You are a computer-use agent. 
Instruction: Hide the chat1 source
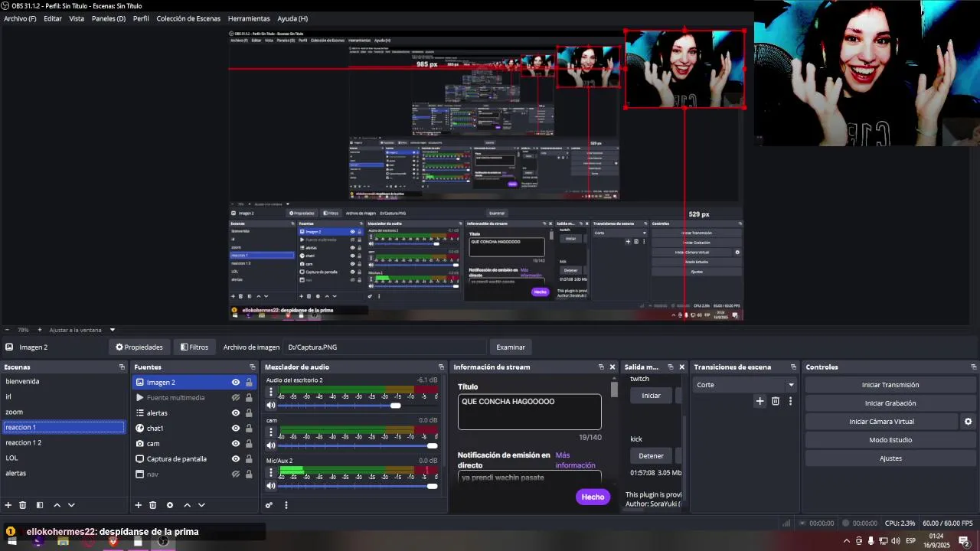(236, 429)
